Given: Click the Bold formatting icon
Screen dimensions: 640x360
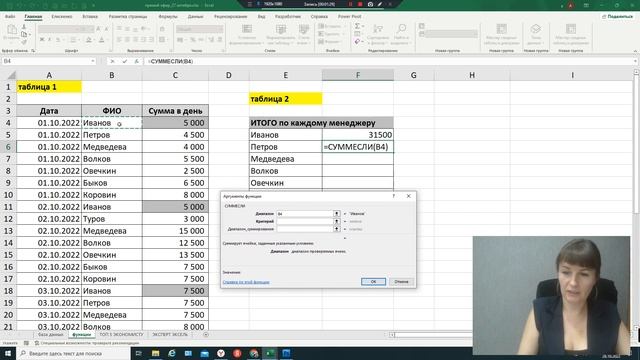Looking at the screenshot, I should click(x=42, y=40).
